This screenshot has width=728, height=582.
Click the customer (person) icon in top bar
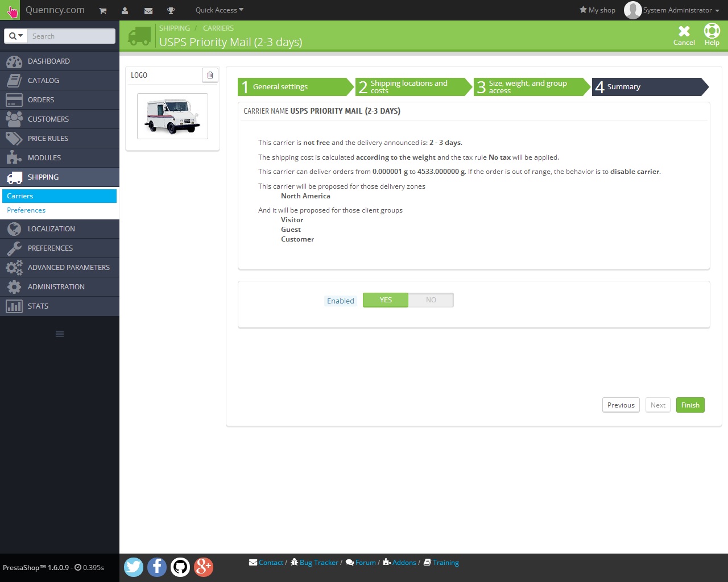coord(125,10)
